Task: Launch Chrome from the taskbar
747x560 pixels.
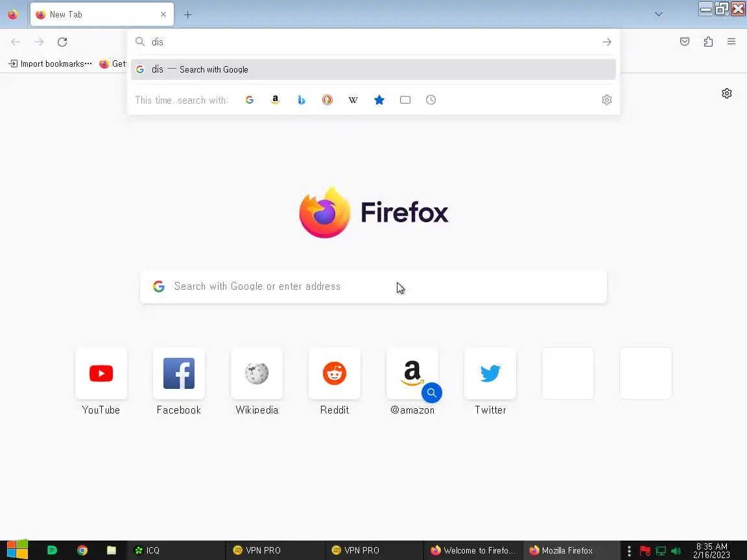Action: point(82,550)
